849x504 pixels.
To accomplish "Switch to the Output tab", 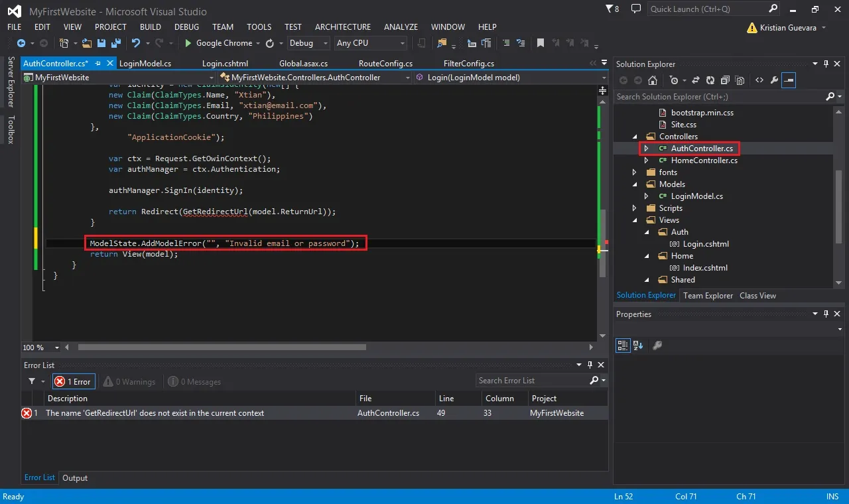I will pos(75,478).
